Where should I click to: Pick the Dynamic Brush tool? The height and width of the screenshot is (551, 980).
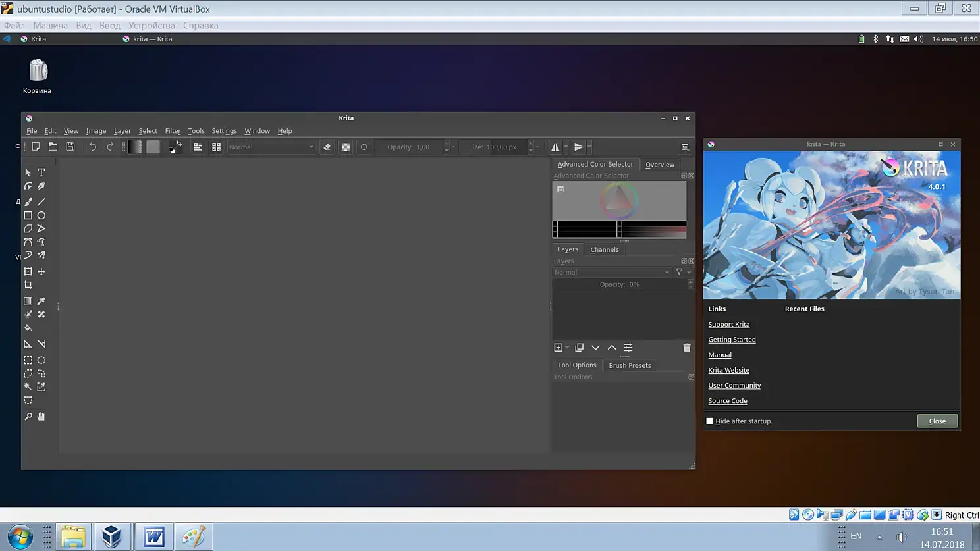click(x=28, y=255)
